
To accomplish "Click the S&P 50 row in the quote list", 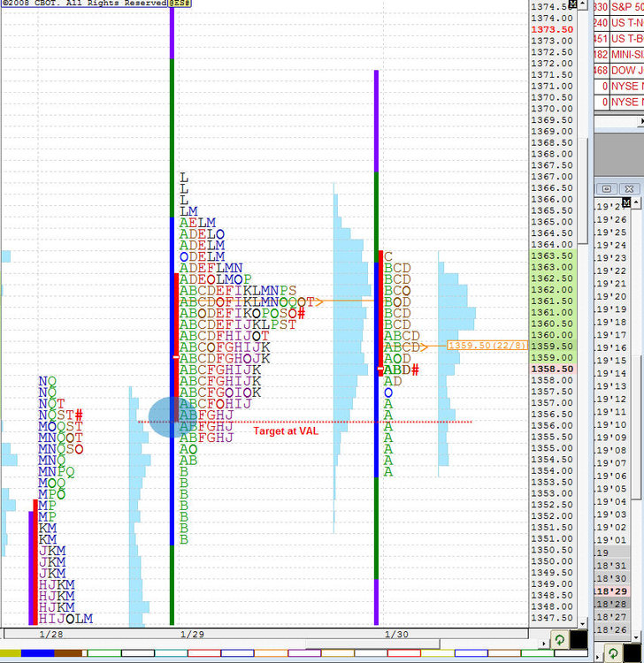I will coord(619,7).
